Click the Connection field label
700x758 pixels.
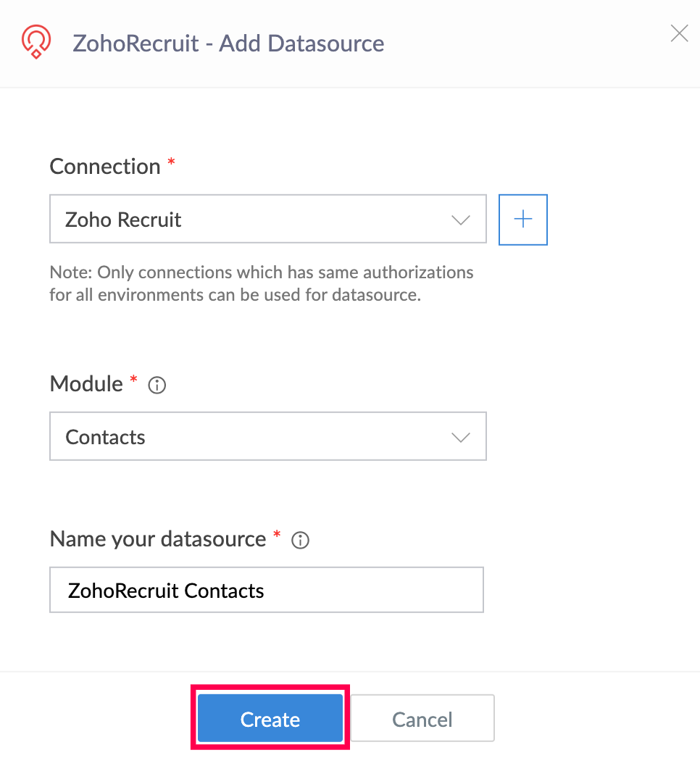click(x=105, y=167)
